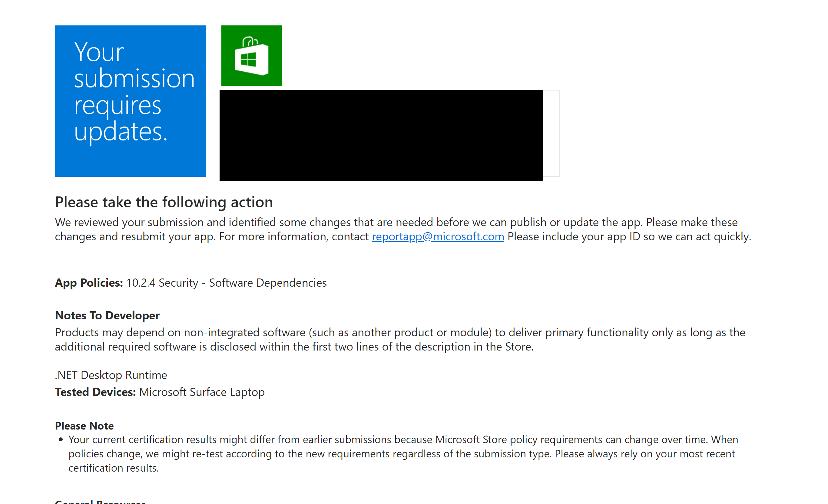Click the Please take the following action heading
This screenshot has width=828, height=504.
coord(164,202)
